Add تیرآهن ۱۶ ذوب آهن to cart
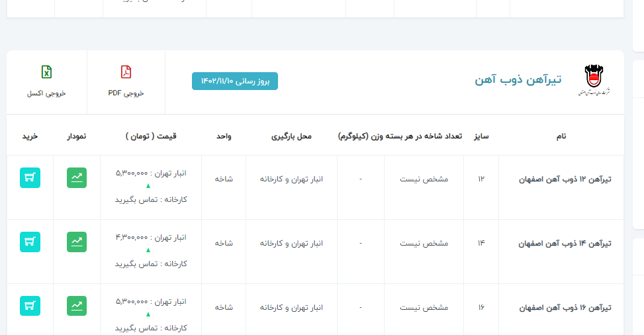 30,306
